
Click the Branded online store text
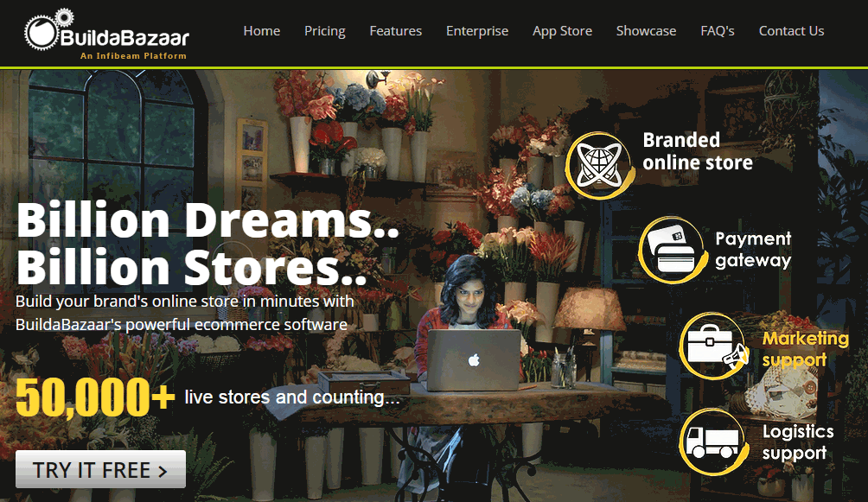pos(698,151)
